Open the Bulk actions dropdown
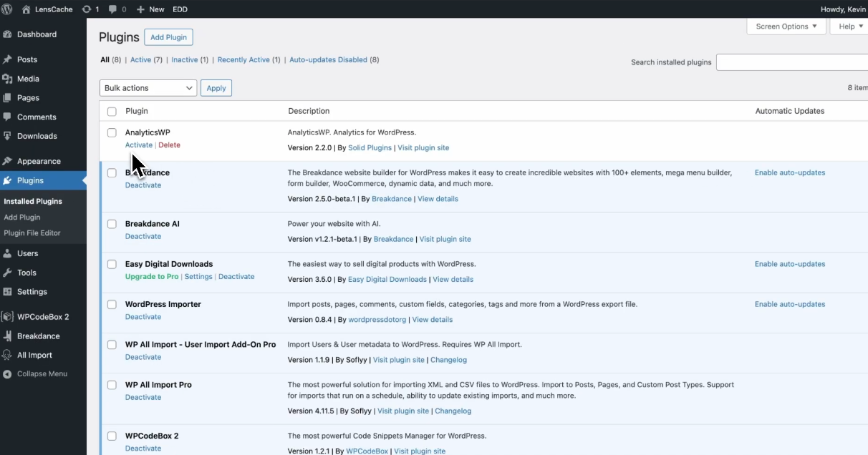 pos(148,88)
